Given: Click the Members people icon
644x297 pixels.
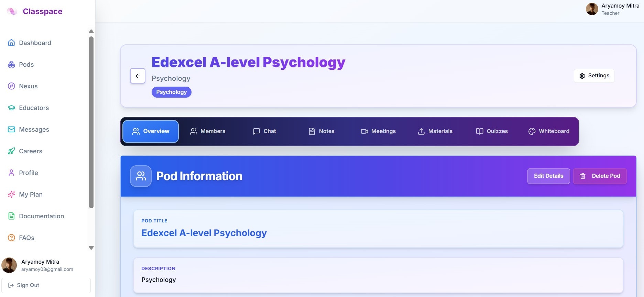Looking at the screenshot, I should 194,131.
